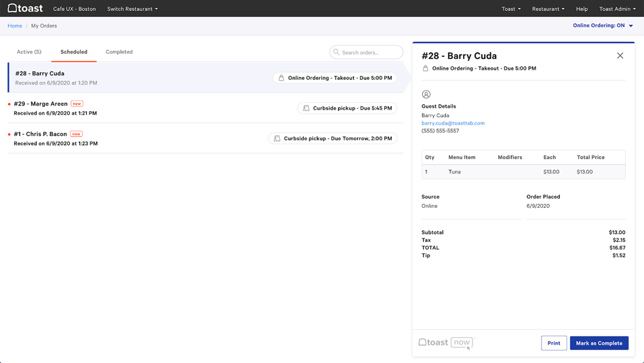
Task: Click the Toast logo in header
Action: point(25,9)
